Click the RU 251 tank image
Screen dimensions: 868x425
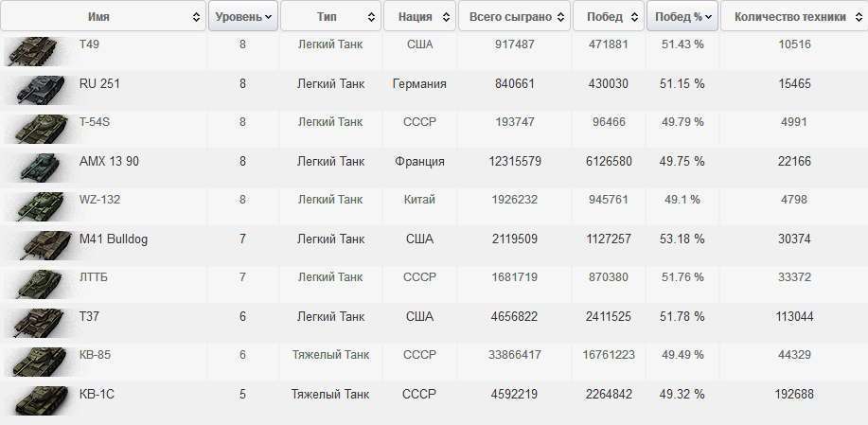[36, 90]
